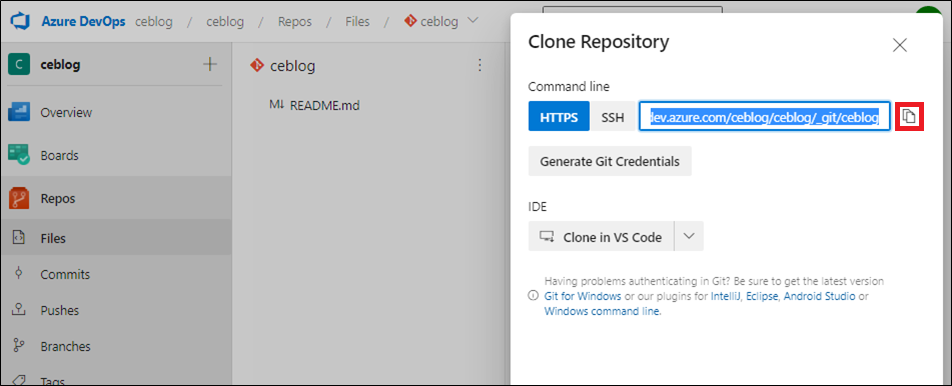The width and height of the screenshot is (952, 386).
Task: Open Overview in the sidebar
Action: pos(115,113)
